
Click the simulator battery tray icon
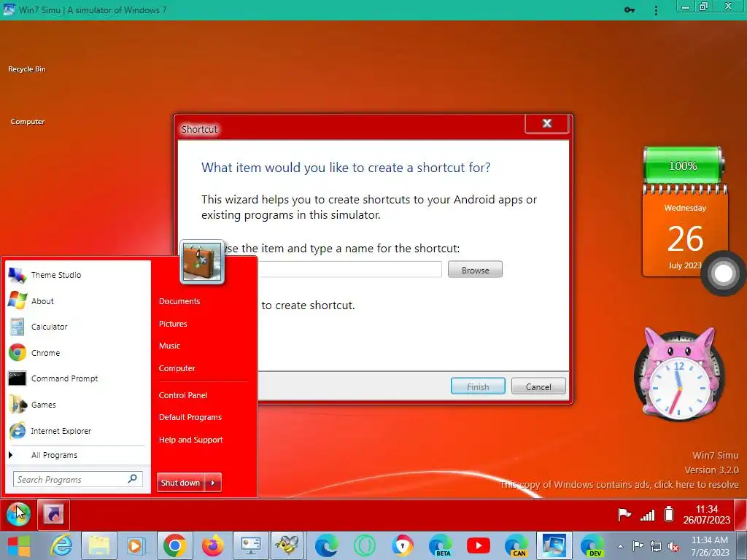pos(669,514)
